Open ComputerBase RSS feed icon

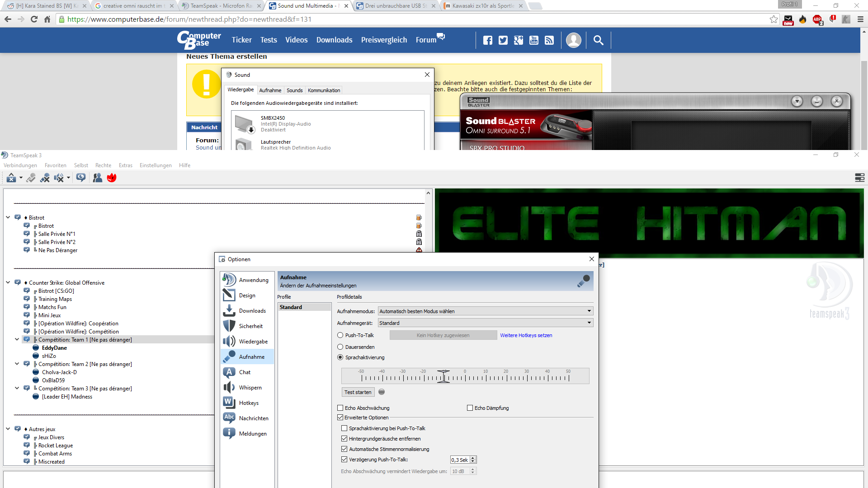point(549,40)
